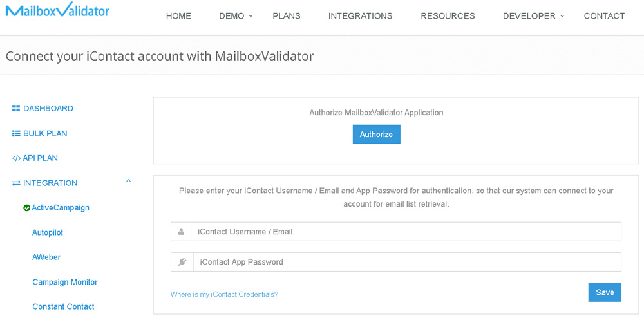644x327 pixels.
Task: Open the Constant Contact integration
Action: click(63, 306)
